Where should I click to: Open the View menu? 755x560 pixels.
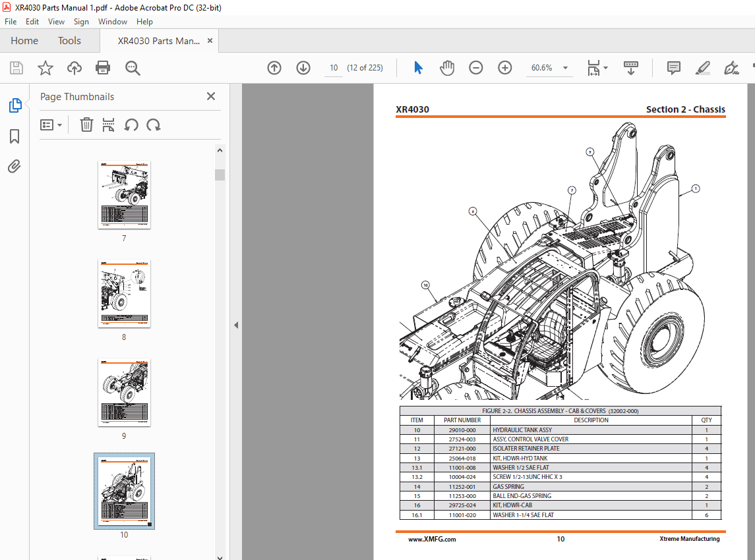click(56, 22)
